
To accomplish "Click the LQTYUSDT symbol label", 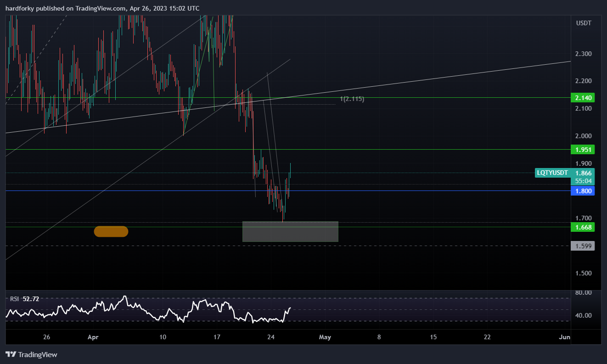I will click(x=552, y=173).
